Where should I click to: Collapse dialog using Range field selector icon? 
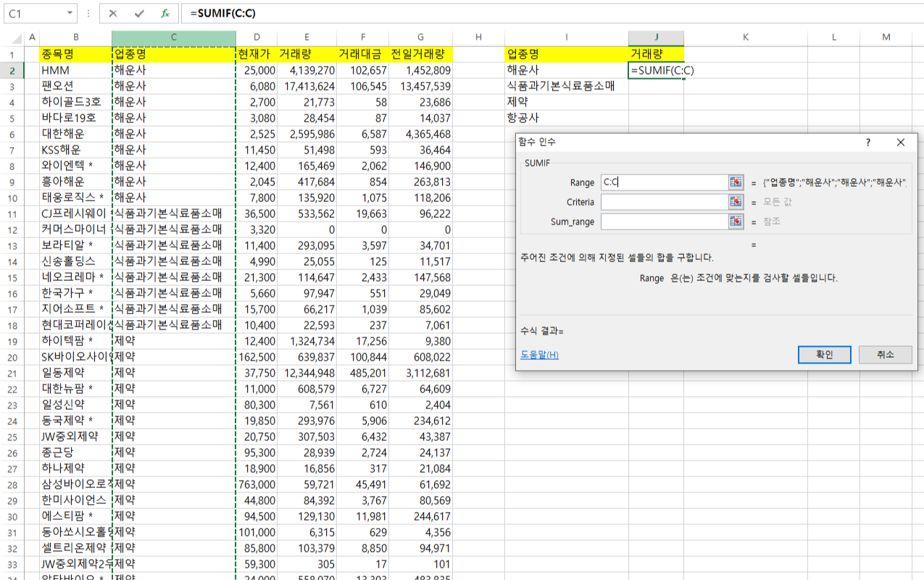tap(736, 182)
